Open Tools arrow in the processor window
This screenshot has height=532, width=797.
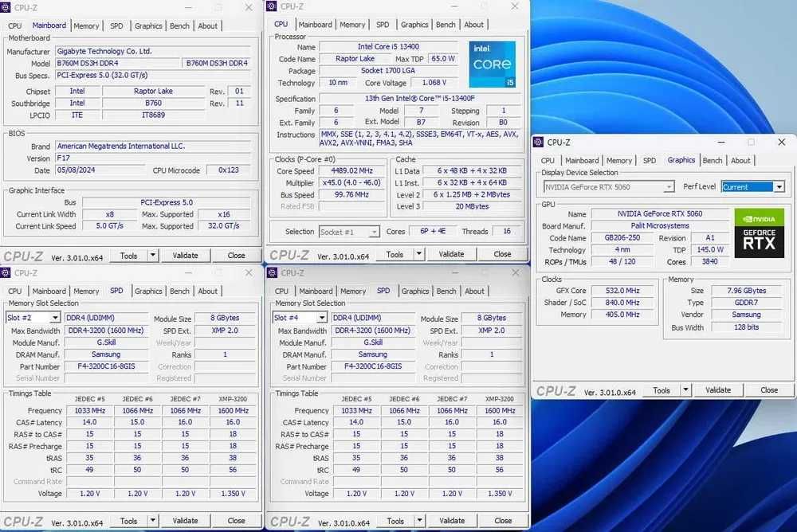click(x=419, y=253)
